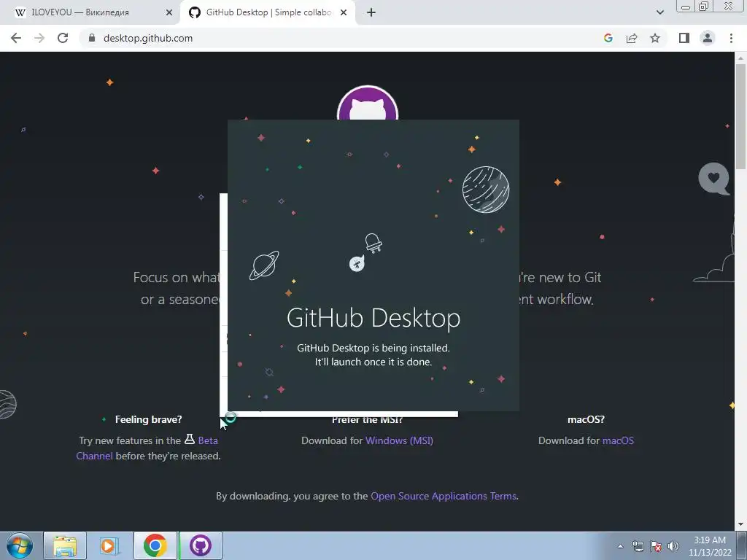
Task: Close the ILOVEYOU Wikipedia tab
Action: 169,12
